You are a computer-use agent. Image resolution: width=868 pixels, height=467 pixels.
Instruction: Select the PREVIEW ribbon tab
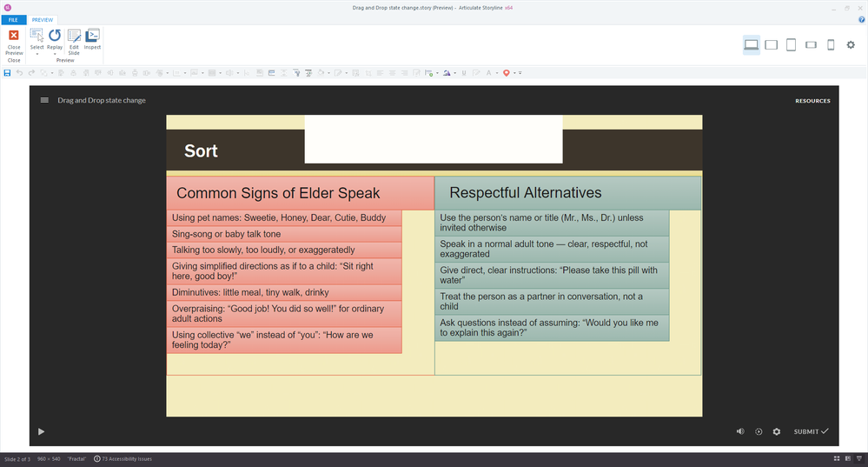tap(43, 19)
